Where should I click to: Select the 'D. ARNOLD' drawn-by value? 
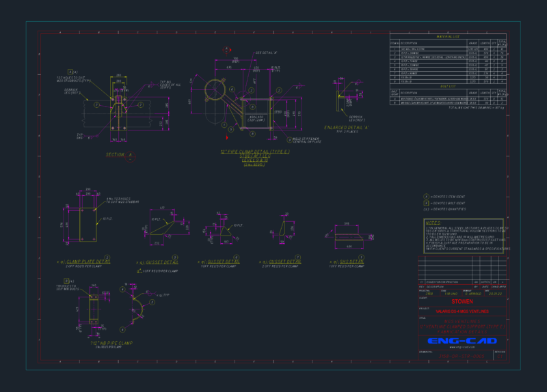coord(473,294)
